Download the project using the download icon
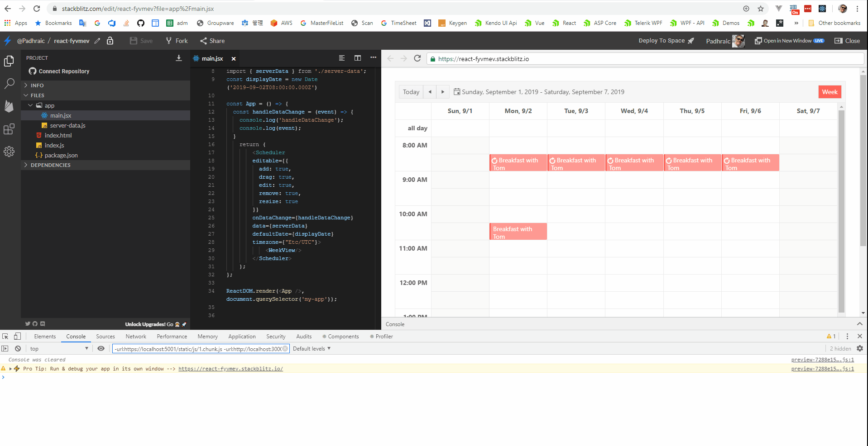868x446 pixels. [179, 58]
